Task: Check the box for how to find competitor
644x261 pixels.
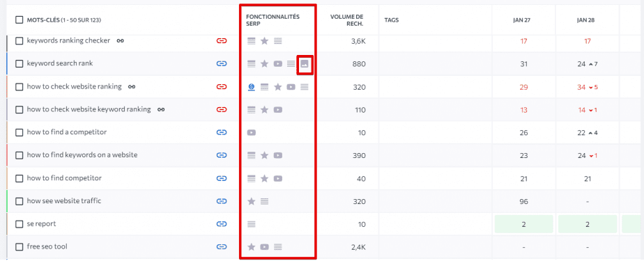Action: [x=20, y=178]
